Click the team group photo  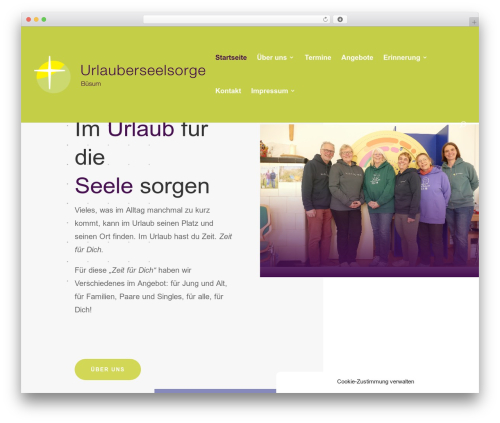click(x=369, y=200)
